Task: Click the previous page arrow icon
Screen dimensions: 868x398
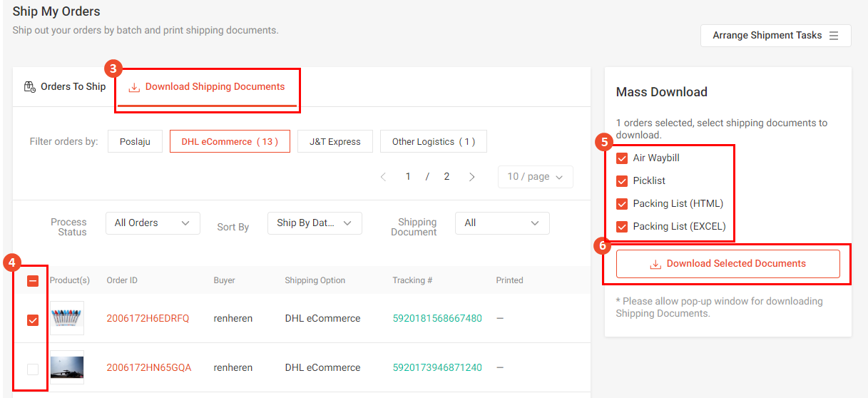Action: 383,177
